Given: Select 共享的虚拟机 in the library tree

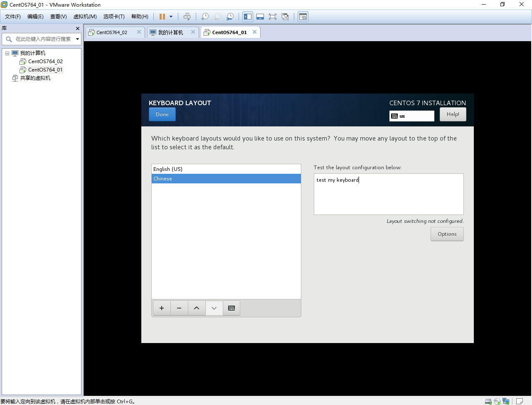Looking at the screenshot, I should 35,78.
